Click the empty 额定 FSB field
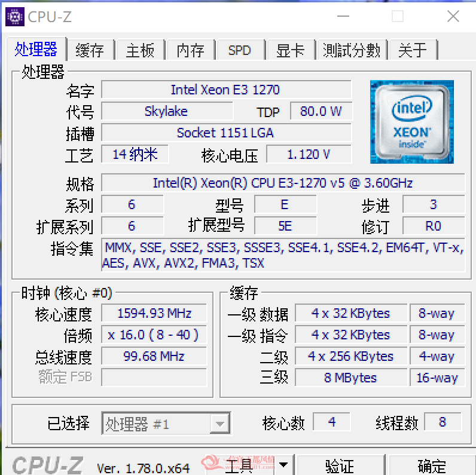Viewport: 476px width, 475px height. tap(154, 378)
